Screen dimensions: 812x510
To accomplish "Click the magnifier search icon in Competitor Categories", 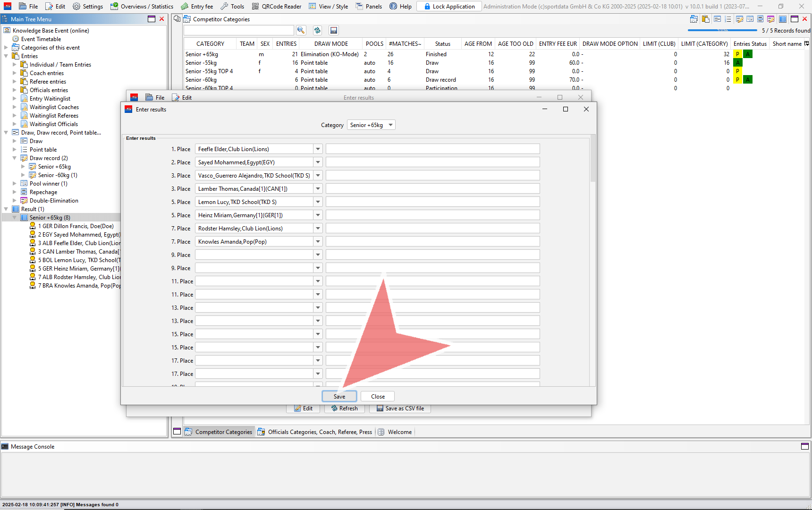I will tap(301, 30).
